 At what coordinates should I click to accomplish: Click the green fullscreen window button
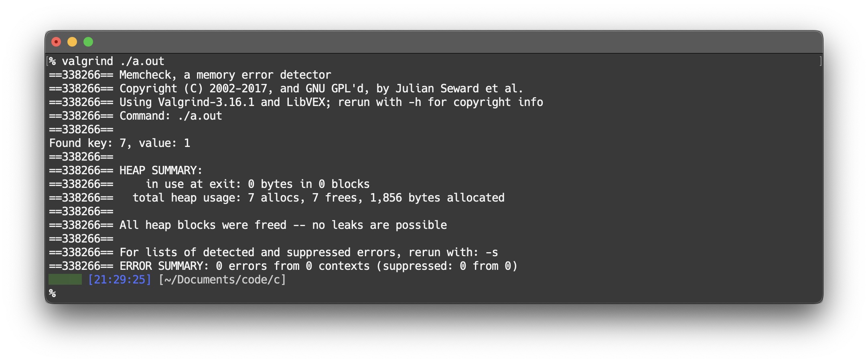point(88,42)
